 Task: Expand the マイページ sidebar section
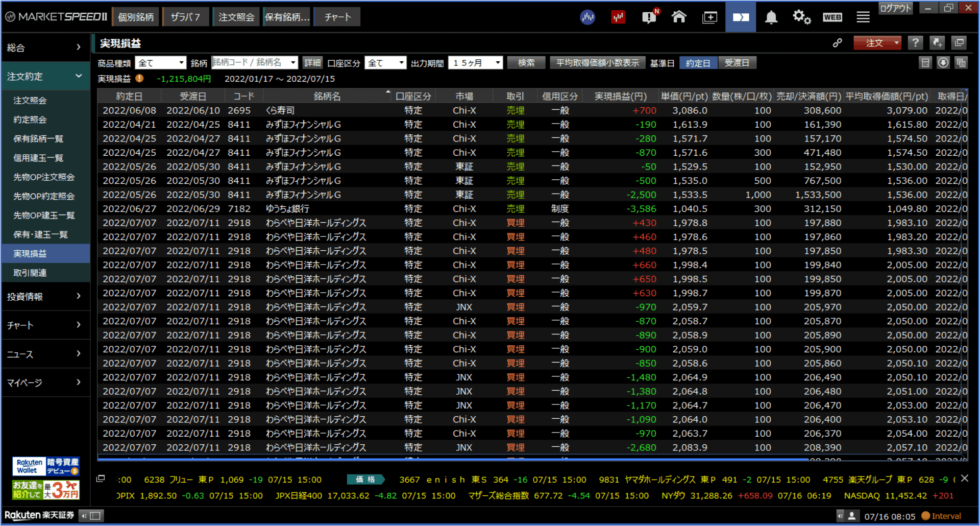click(x=45, y=382)
